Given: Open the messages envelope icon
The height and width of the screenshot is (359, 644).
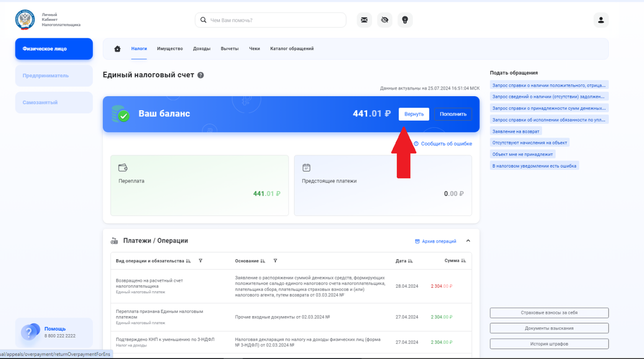Looking at the screenshot, I should point(364,20).
